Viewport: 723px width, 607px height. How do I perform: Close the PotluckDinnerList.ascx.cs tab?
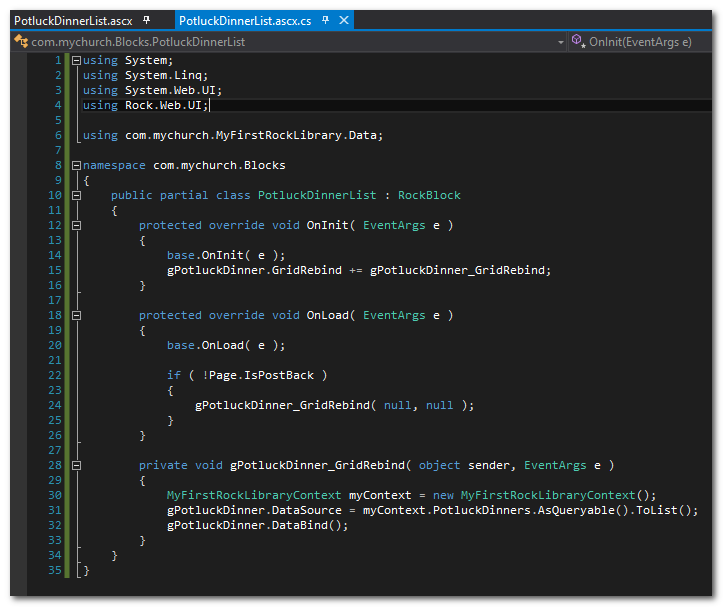343,20
